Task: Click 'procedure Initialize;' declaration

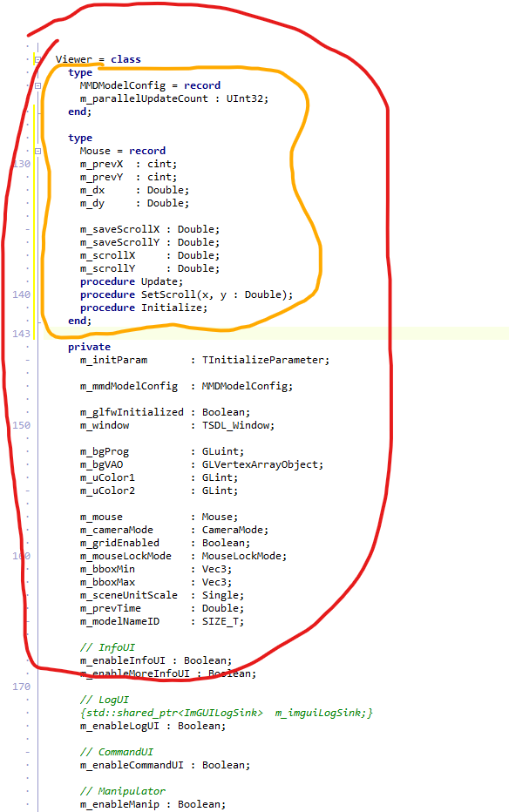Action: tap(144, 308)
